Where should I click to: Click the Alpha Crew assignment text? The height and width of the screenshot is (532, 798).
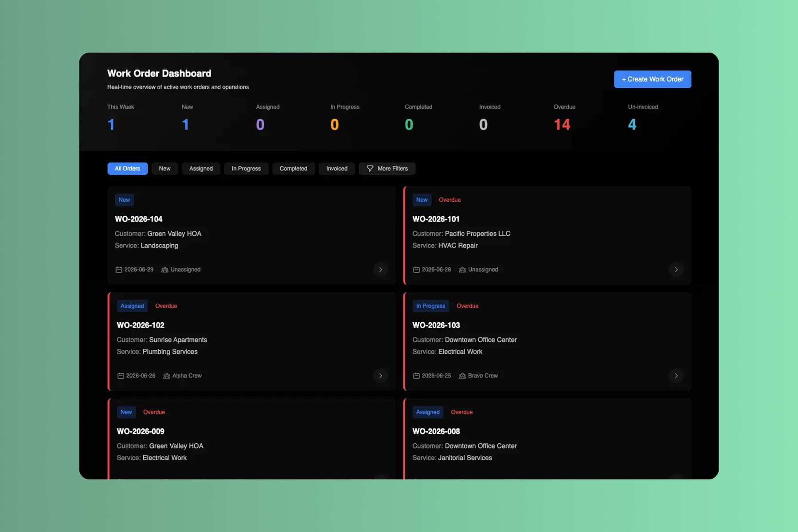(187, 376)
